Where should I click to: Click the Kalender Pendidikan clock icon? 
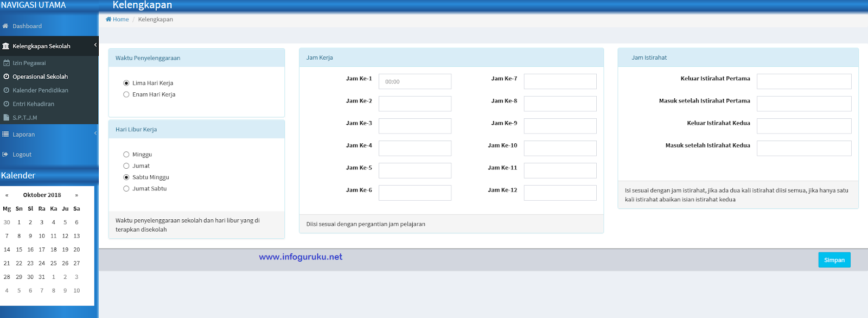tap(7, 90)
